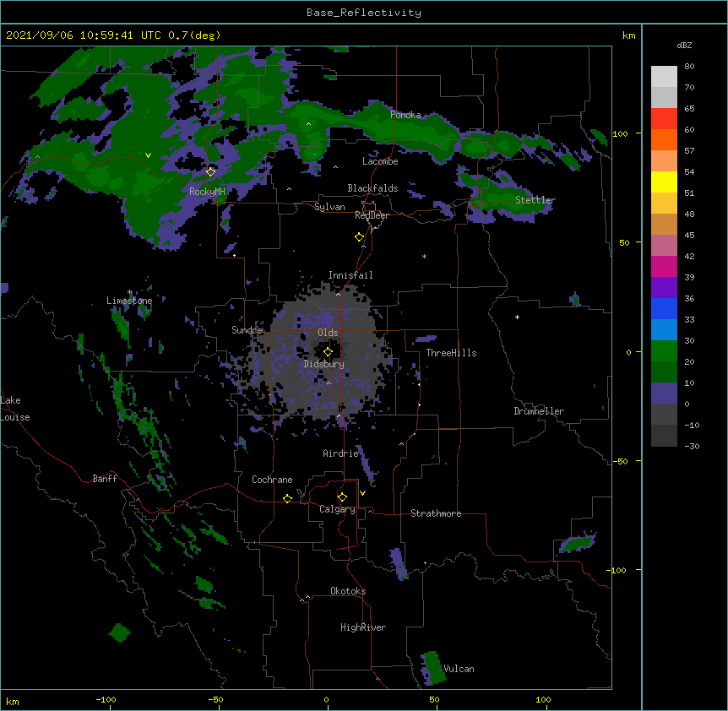This screenshot has width=728, height=711.
Task: Click the km unit label at bottom left
Action: pos(13,702)
